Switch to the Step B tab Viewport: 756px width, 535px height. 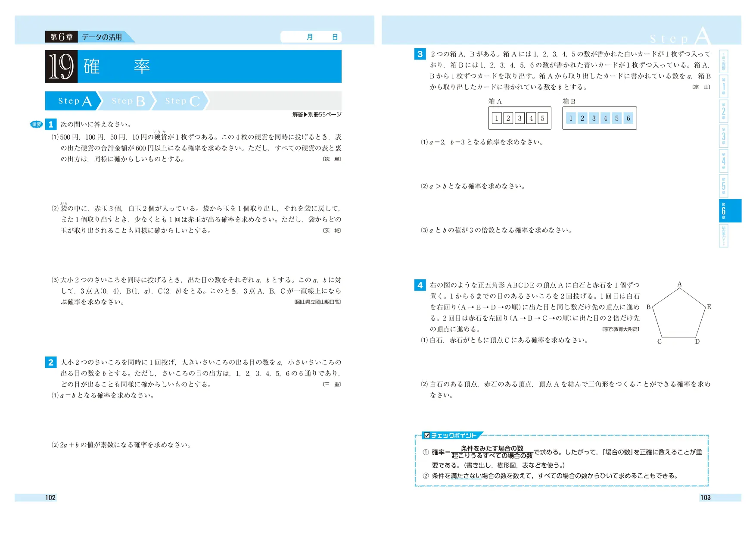(x=128, y=101)
